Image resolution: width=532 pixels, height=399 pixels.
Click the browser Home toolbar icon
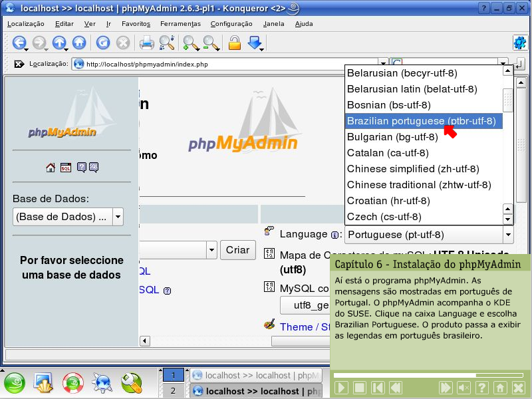[79, 43]
